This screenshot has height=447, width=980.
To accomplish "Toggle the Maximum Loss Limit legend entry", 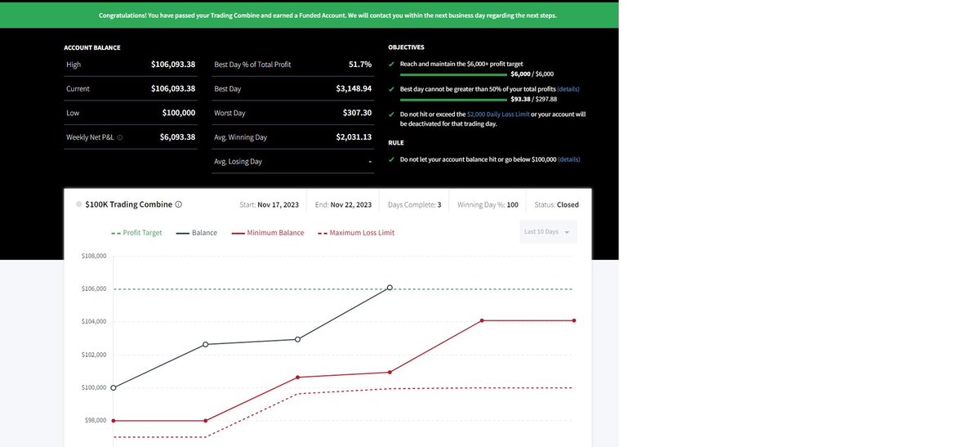I will [x=356, y=233].
